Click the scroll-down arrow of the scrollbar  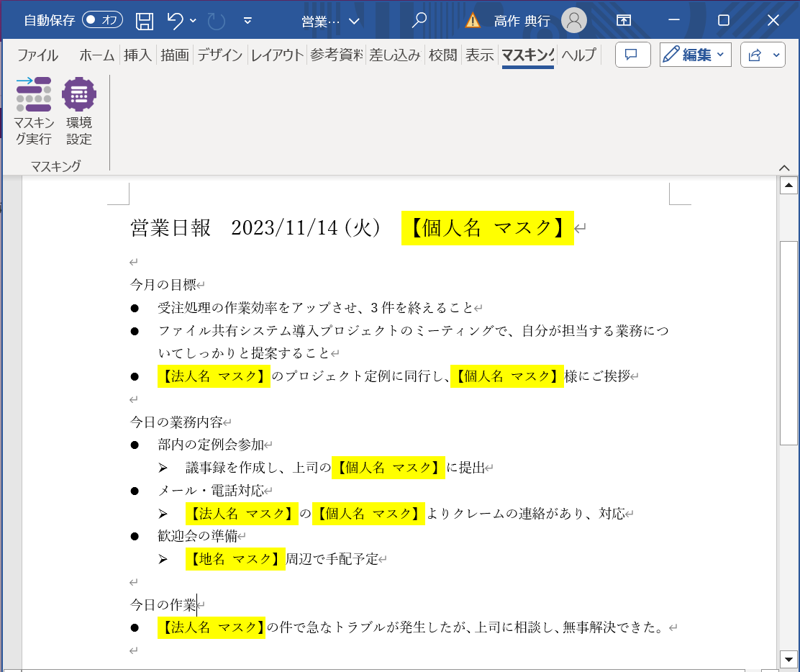(x=788, y=659)
